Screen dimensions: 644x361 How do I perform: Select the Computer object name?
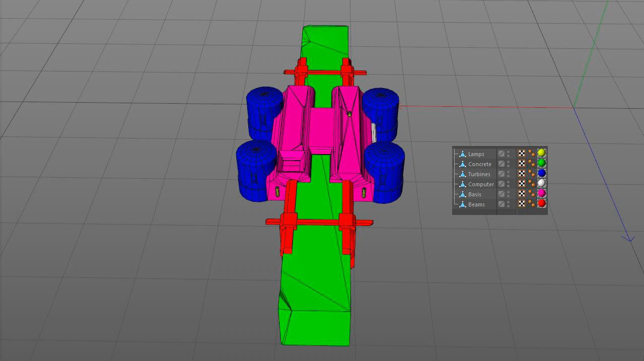(x=481, y=184)
